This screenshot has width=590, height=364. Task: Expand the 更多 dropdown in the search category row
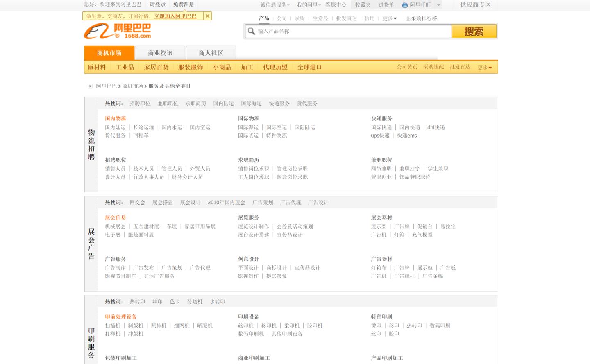pos(389,18)
